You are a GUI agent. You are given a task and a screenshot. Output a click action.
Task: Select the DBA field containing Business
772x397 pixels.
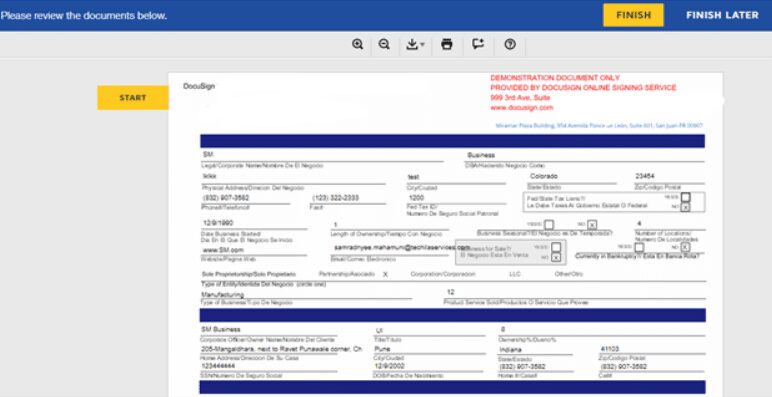click(x=585, y=155)
